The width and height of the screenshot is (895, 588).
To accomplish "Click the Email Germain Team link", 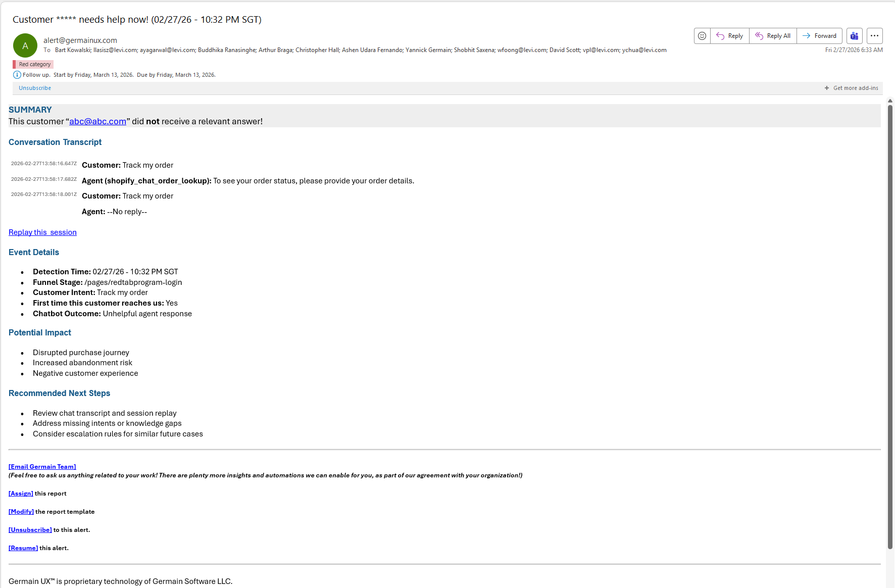I will pyautogui.click(x=42, y=467).
